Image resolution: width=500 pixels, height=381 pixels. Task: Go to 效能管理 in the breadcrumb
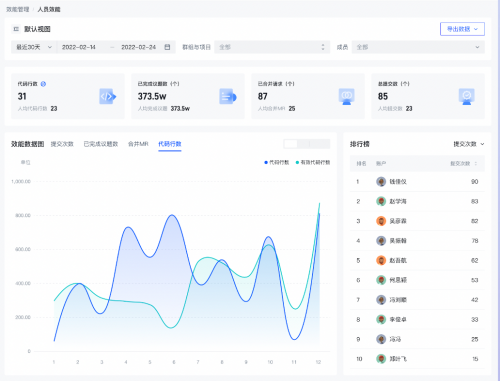(x=18, y=9)
